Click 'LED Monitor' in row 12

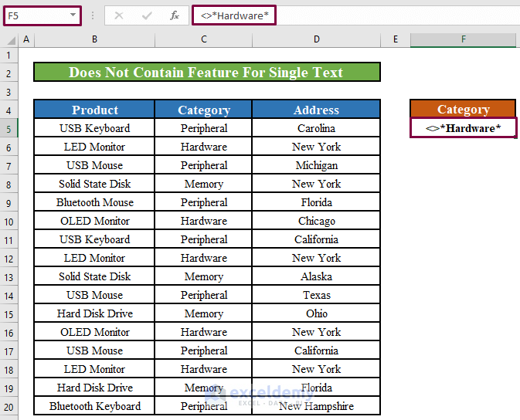[94, 258]
